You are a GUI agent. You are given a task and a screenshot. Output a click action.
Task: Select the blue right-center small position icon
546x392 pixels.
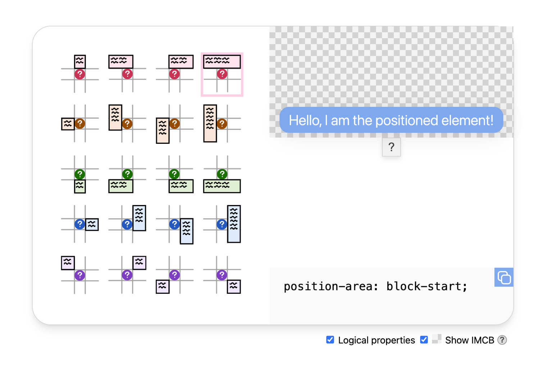(80, 224)
